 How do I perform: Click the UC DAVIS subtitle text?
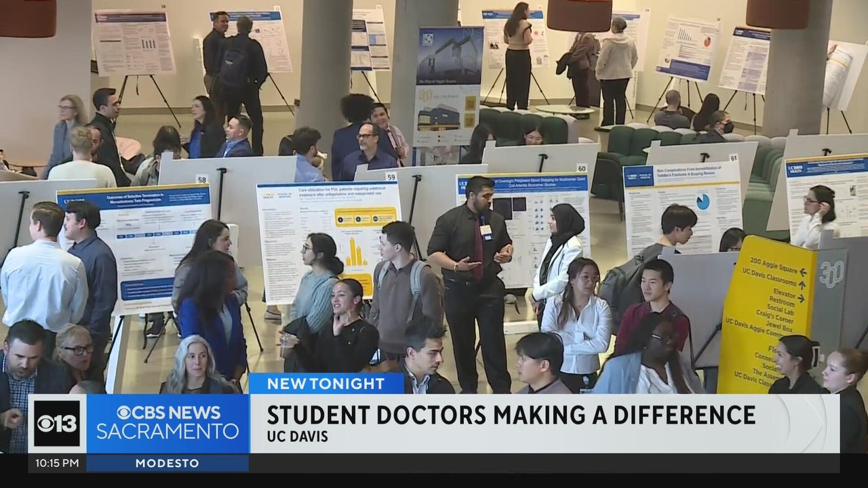tap(298, 436)
